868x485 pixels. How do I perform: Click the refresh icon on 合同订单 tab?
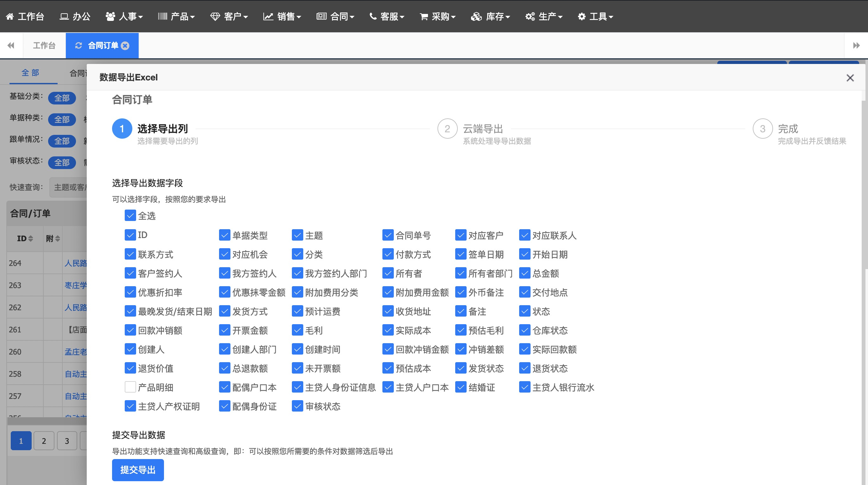[79, 46]
